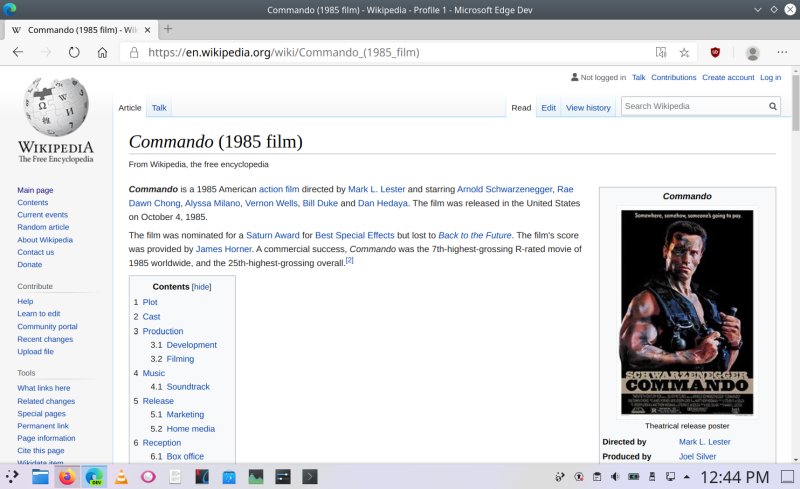Close the Commando (1985 film) tab
800x489 pixels.
(147, 30)
